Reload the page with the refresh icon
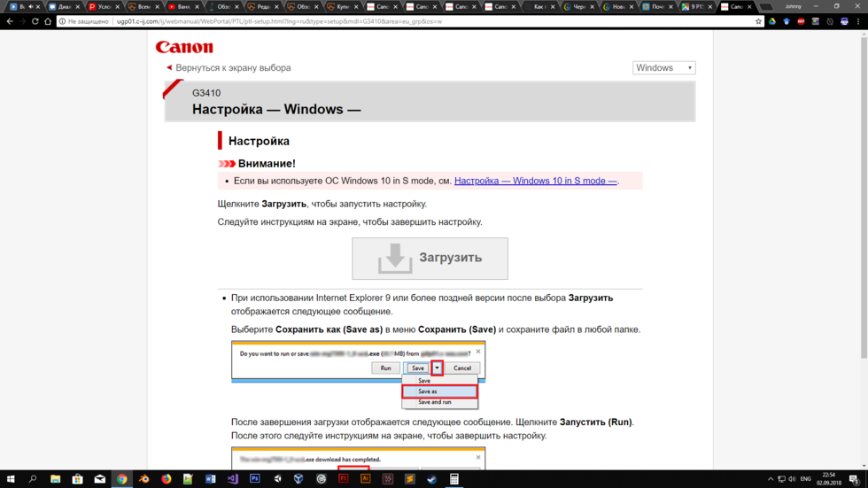 [35, 21]
